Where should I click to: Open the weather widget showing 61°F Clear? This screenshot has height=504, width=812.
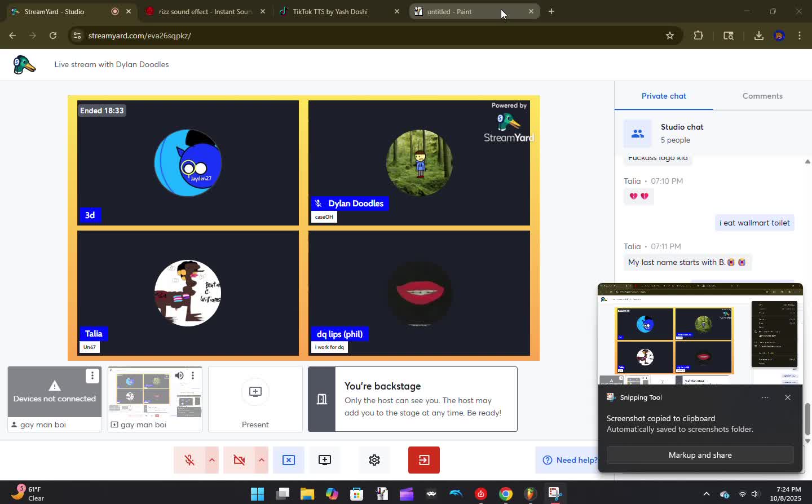(28, 493)
